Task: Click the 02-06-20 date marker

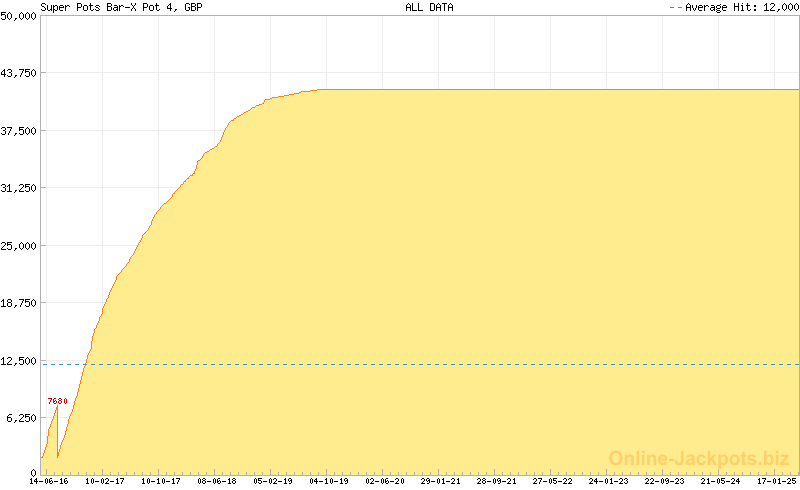Action: click(x=384, y=481)
